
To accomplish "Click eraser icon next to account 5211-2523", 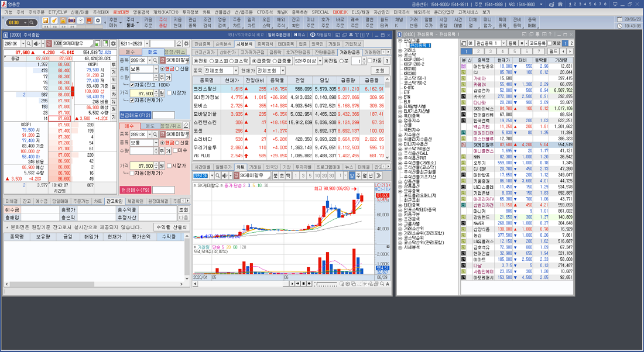I will point(179,43).
